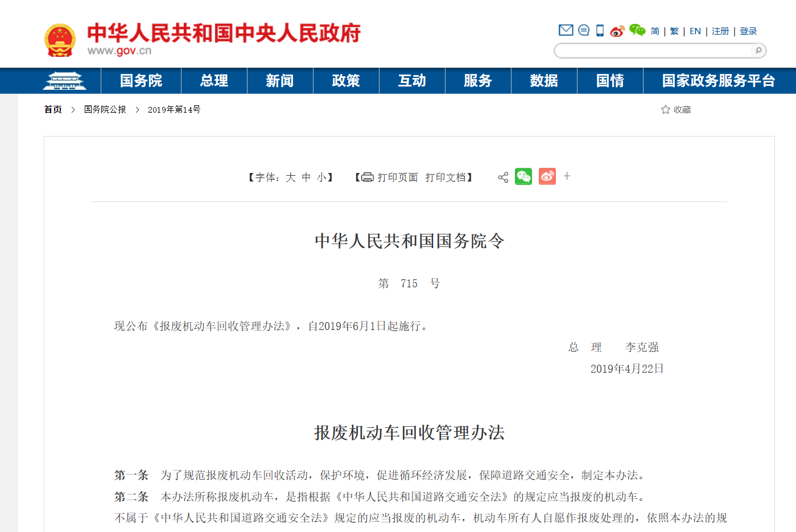
Task: Share the article via the green WeChat icon
Action: pos(523,176)
